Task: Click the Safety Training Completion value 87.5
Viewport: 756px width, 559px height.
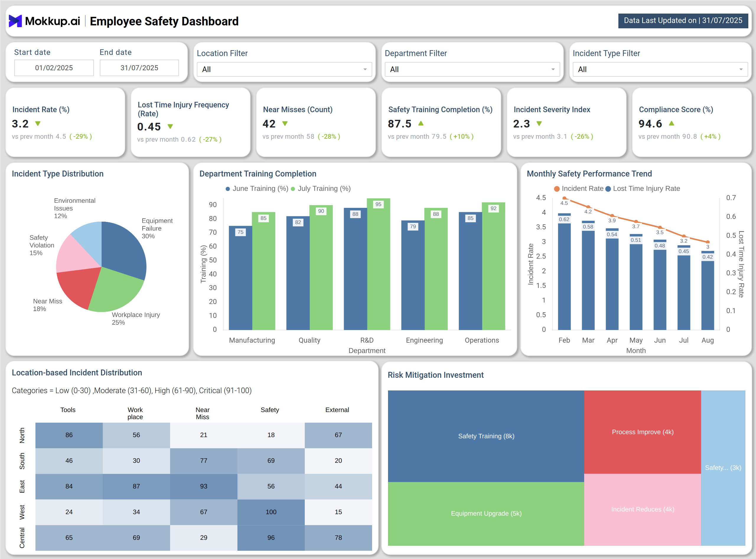Action: tap(400, 124)
